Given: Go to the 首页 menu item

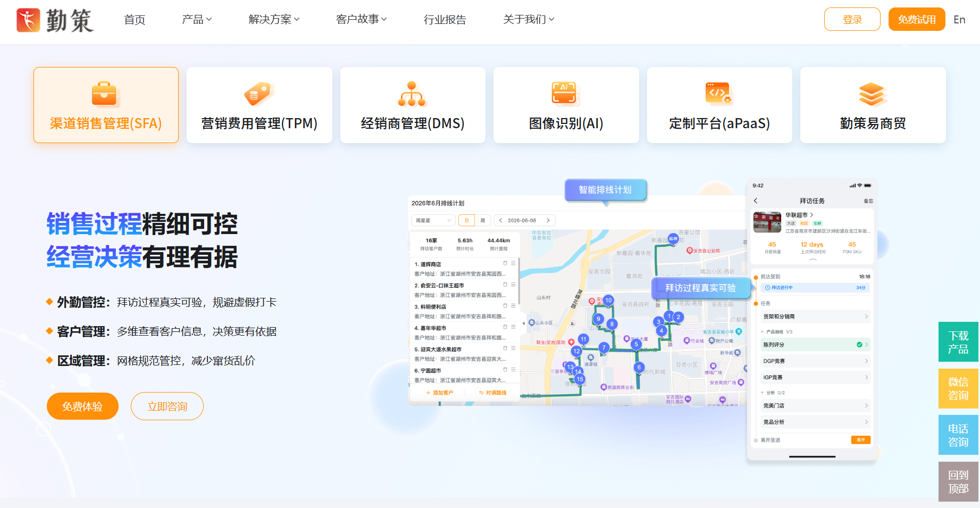Looking at the screenshot, I should [x=135, y=20].
